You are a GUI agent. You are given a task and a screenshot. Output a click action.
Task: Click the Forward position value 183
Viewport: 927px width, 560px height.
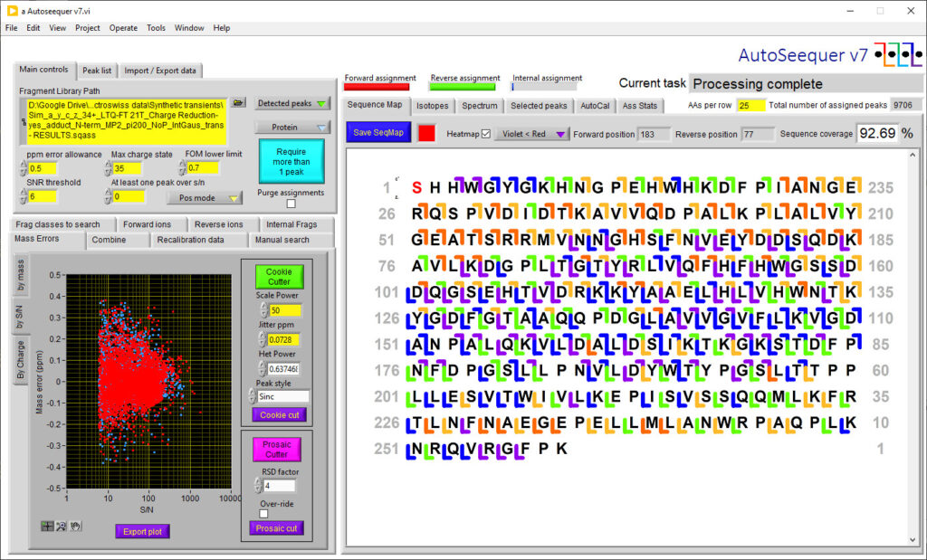click(655, 134)
